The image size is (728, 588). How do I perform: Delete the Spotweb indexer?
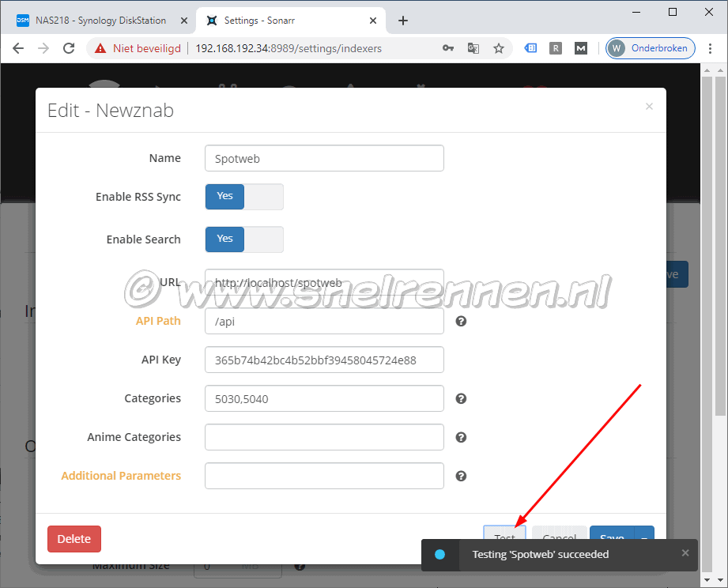tap(74, 539)
